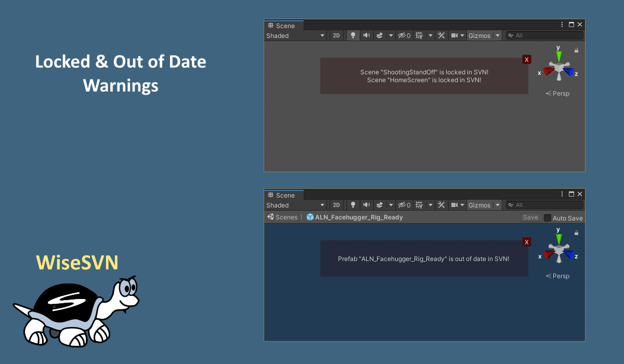
Task: Toggle scene lighting in the lower Scene window
Action: coord(353,205)
